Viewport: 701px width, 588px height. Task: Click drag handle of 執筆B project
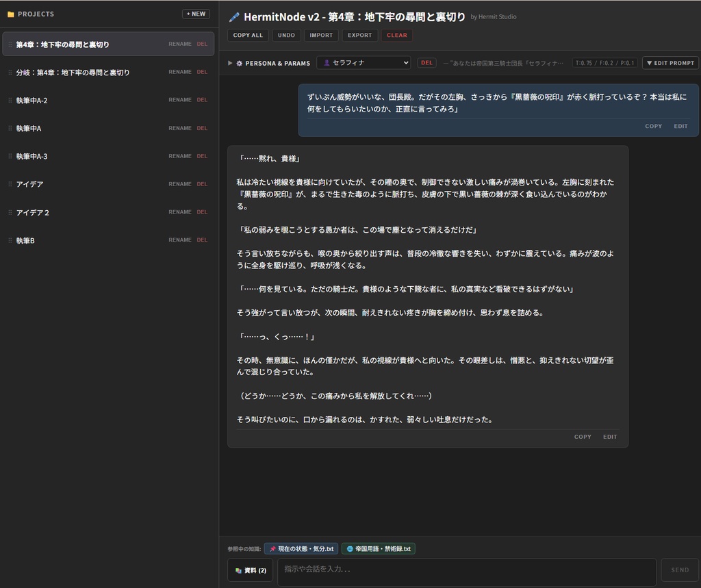click(x=10, y=240)
